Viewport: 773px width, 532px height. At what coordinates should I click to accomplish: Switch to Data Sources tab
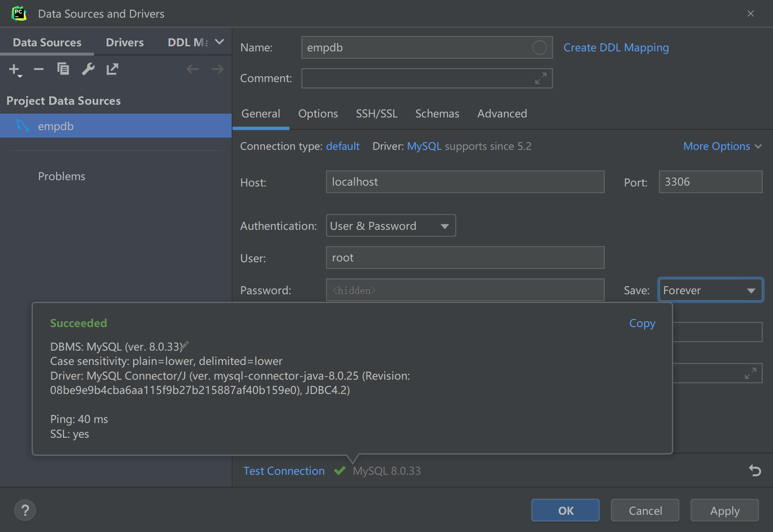point(47,43)
